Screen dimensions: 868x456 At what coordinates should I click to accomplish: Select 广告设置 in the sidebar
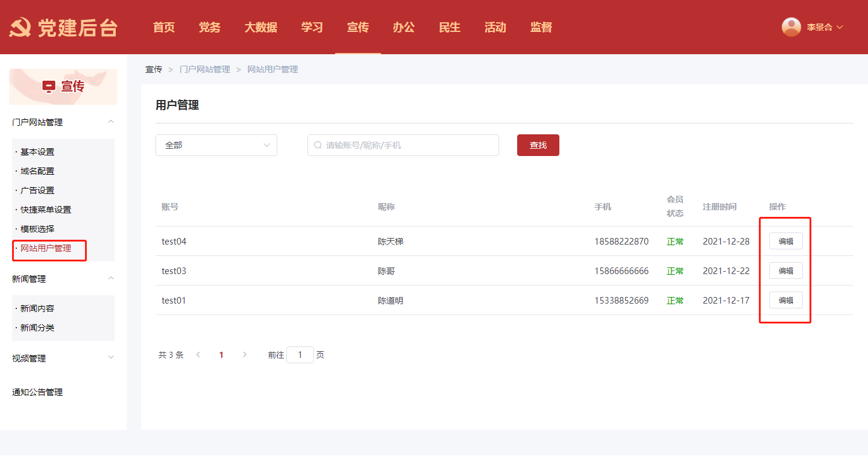(x=37, y=190)
